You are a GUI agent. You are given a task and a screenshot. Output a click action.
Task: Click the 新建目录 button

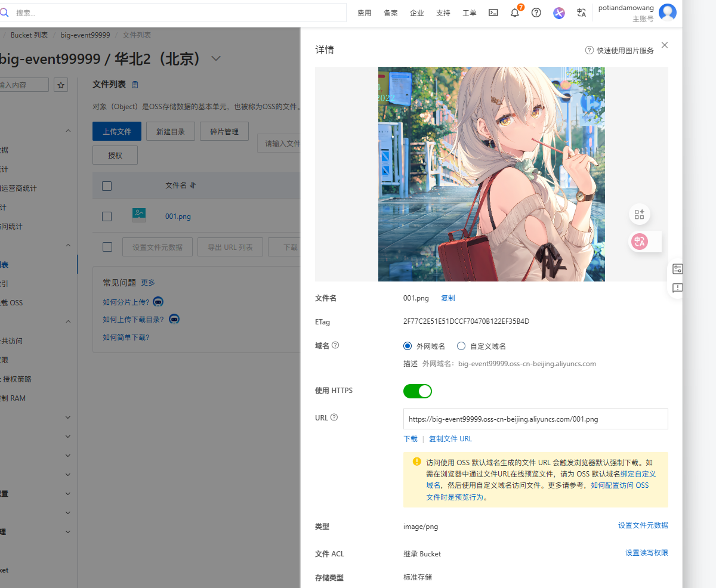(x=171, y=131)
